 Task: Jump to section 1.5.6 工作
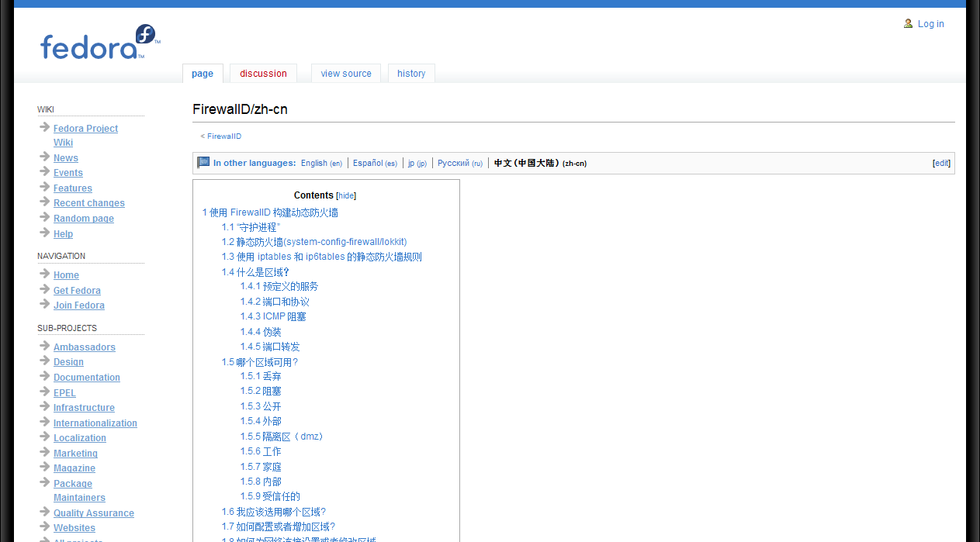click(261, 451)
